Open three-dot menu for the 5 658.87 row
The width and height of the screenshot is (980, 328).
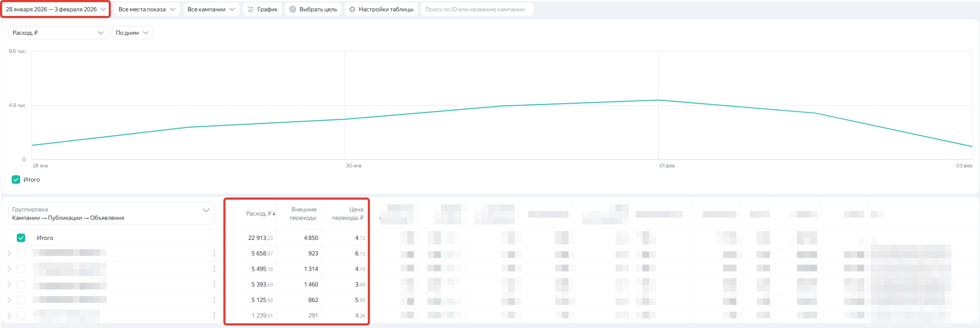point(214,253)
